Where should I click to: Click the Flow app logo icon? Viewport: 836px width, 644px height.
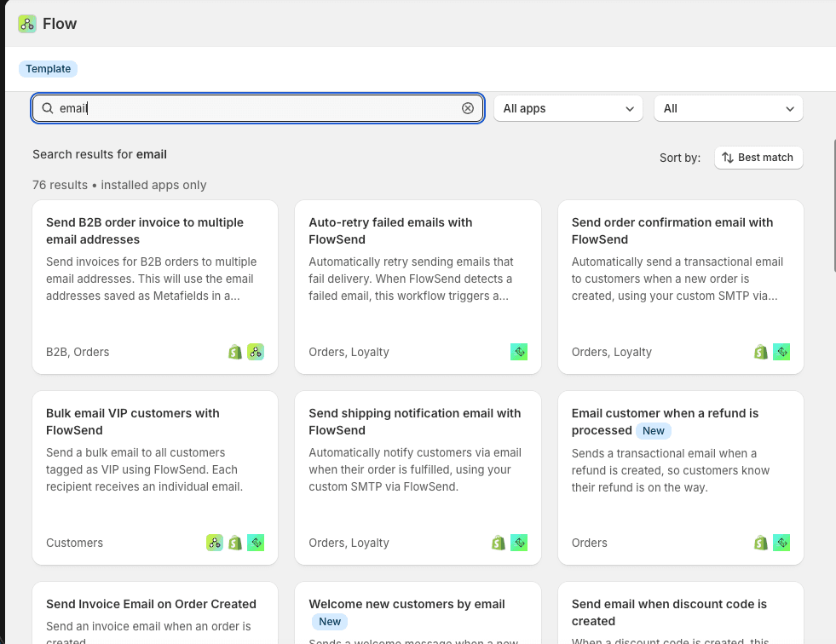tap(27, 24)
